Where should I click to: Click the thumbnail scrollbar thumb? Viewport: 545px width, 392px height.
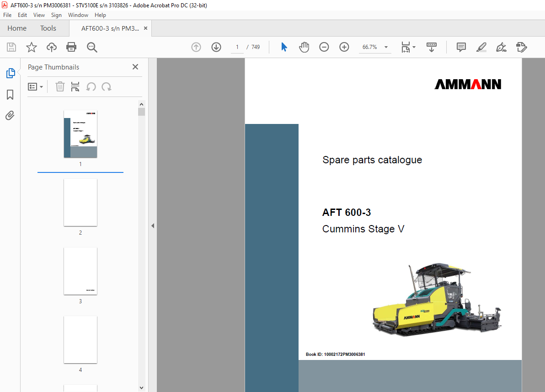click(x=141, y=112)
